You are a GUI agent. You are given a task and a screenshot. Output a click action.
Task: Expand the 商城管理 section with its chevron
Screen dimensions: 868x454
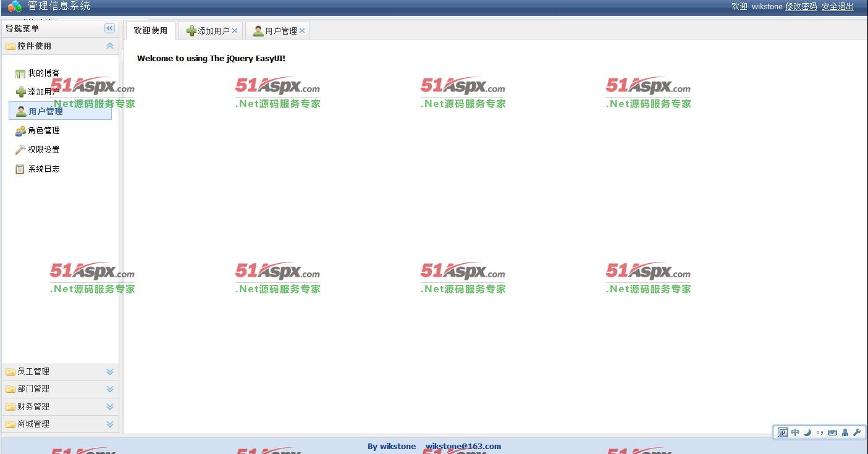110,424
